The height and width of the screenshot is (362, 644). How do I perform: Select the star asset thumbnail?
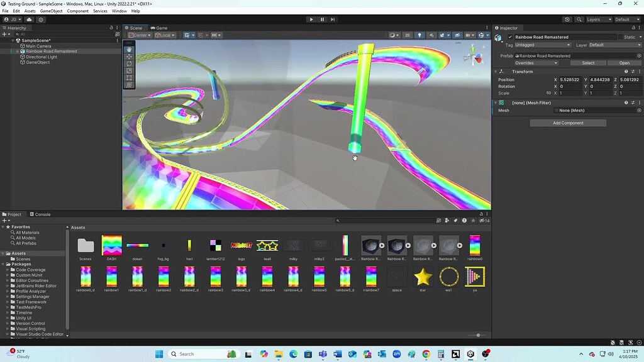pos(423,275)
